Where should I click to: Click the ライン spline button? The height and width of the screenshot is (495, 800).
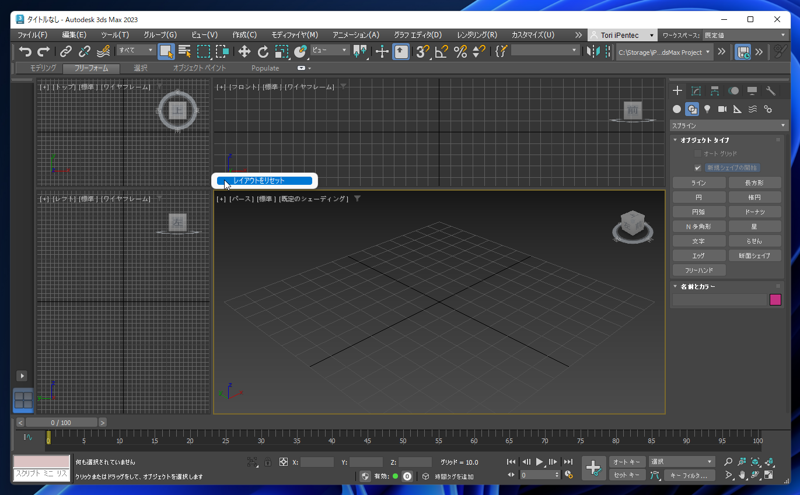click(699, 183)
